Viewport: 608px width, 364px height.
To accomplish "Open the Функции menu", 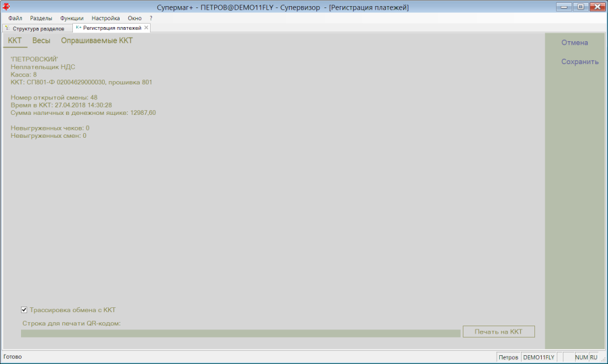I will [72, 18].
